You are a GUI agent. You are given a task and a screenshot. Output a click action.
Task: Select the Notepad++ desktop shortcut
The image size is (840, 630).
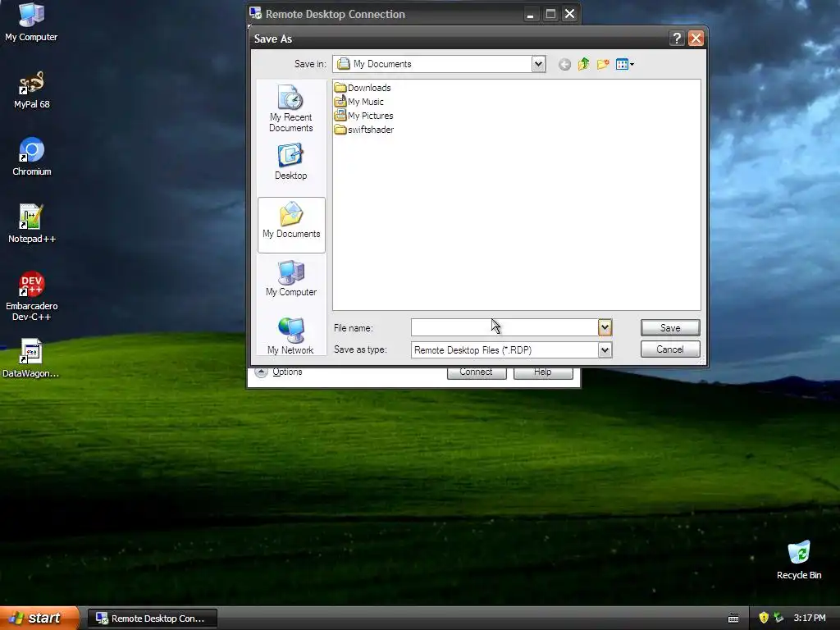point(32,224)
